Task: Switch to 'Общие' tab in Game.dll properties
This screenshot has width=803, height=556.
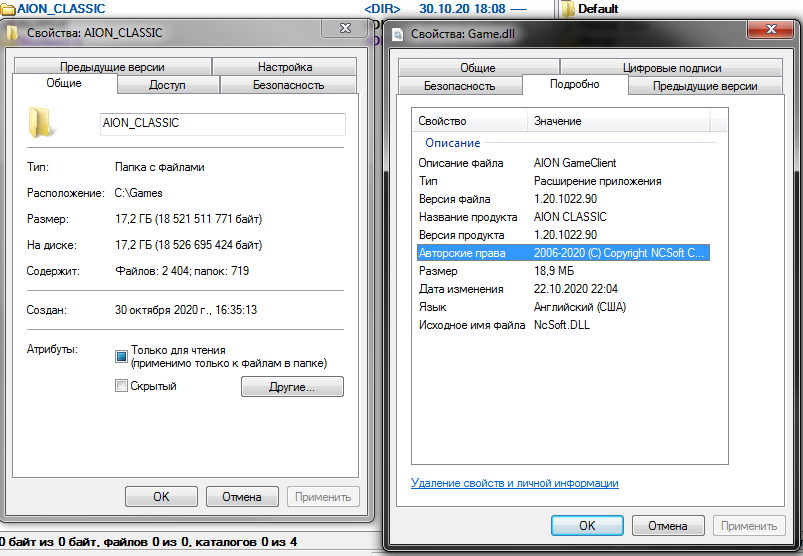Action: tap(478, 68)
